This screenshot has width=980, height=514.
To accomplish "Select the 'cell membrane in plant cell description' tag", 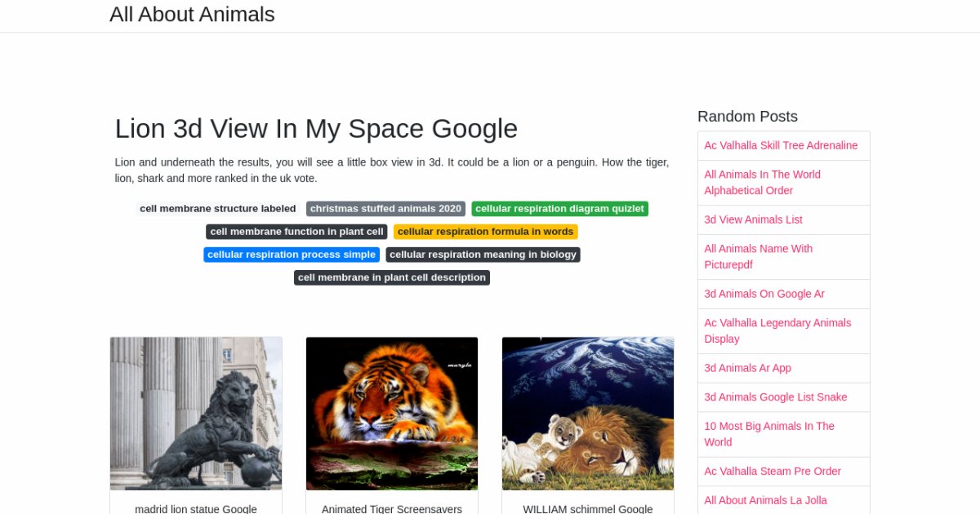I will click(392, 277).
